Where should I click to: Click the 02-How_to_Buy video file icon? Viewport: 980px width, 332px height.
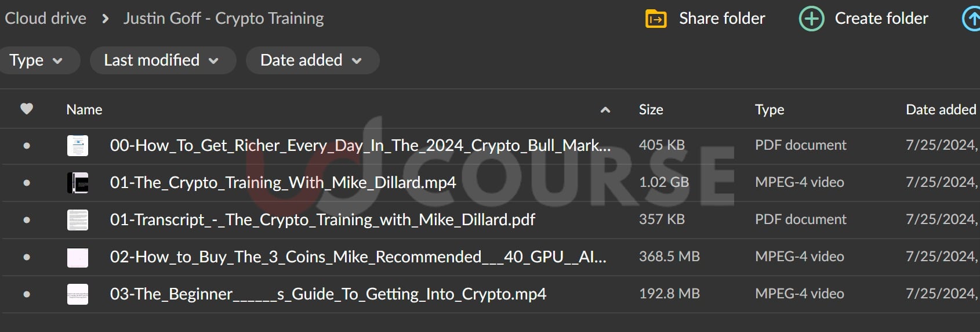[x=78, y=257]
